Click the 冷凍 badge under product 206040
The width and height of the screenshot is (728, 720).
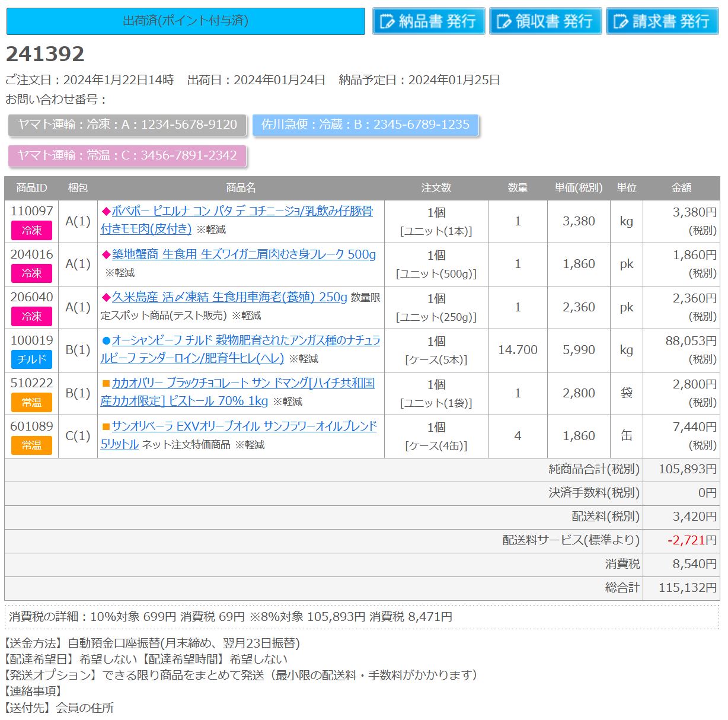coord(31,316)
